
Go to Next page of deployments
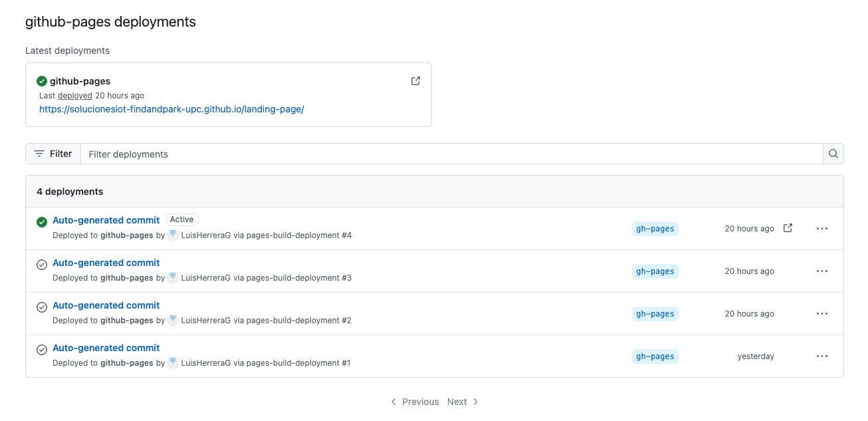coord(463,402)
